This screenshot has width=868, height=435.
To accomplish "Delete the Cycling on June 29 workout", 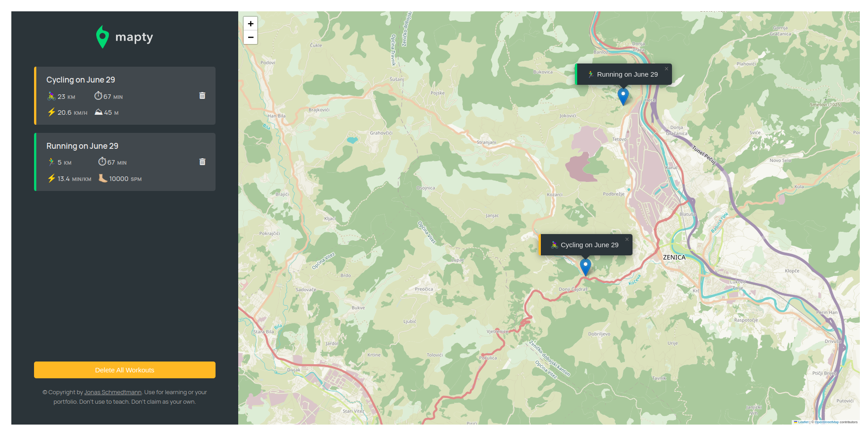I will click(x=202, y=96).
